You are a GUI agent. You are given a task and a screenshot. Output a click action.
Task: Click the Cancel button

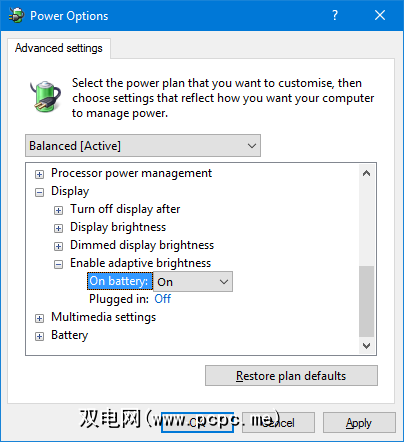click(278, 423)
